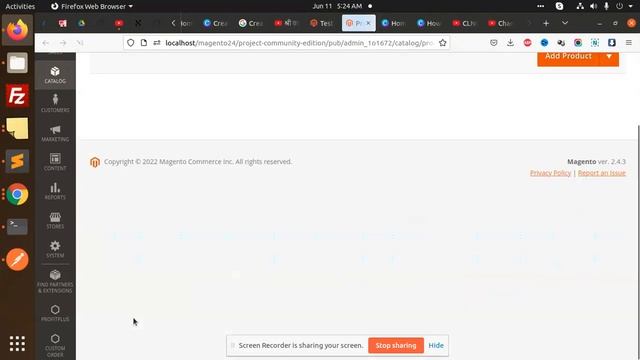Click Stop sharing button
640x360 pixels.
pyautogui.click(x=396, y=345)
